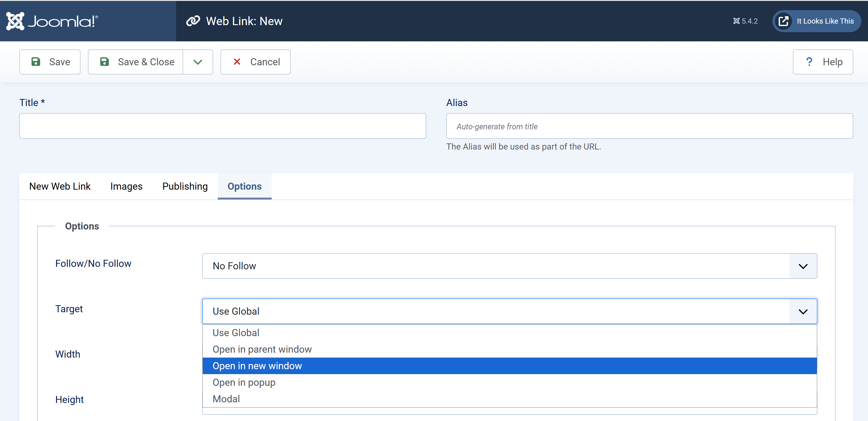The height and width of the screenshot is (421, 868).
Task: Click the external link preview icon
Action: (x=783, y=21)
